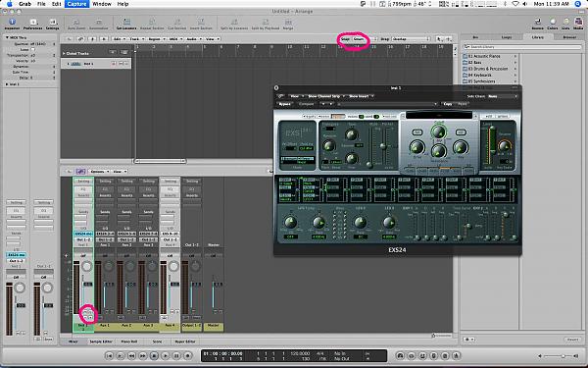
Task: Open the Preferences toolbar icon
Action: click(x=33, y=23)
